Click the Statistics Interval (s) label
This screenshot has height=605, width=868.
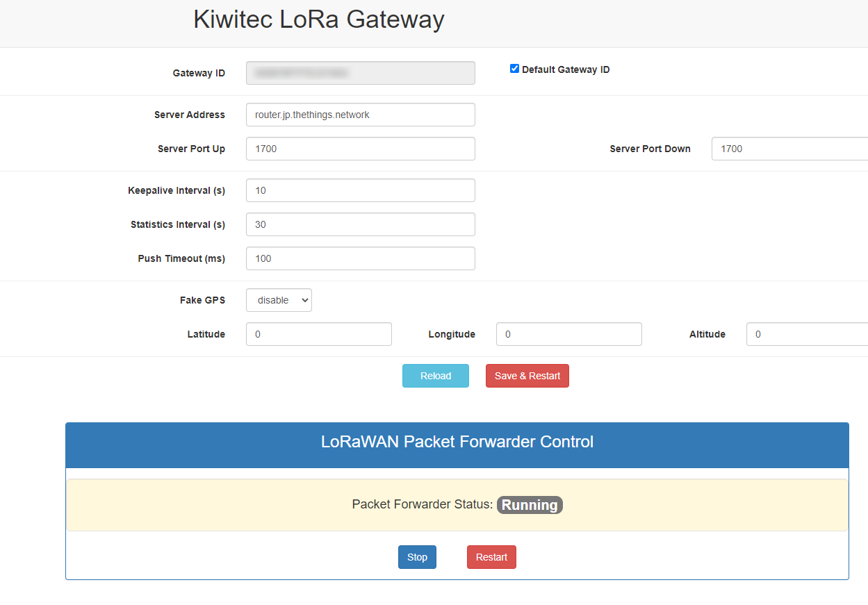178,224
